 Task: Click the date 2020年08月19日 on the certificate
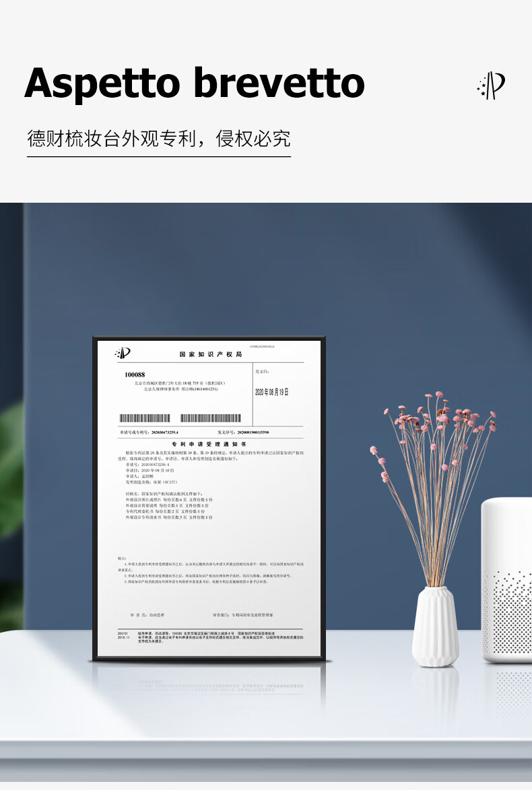point(271,391)
